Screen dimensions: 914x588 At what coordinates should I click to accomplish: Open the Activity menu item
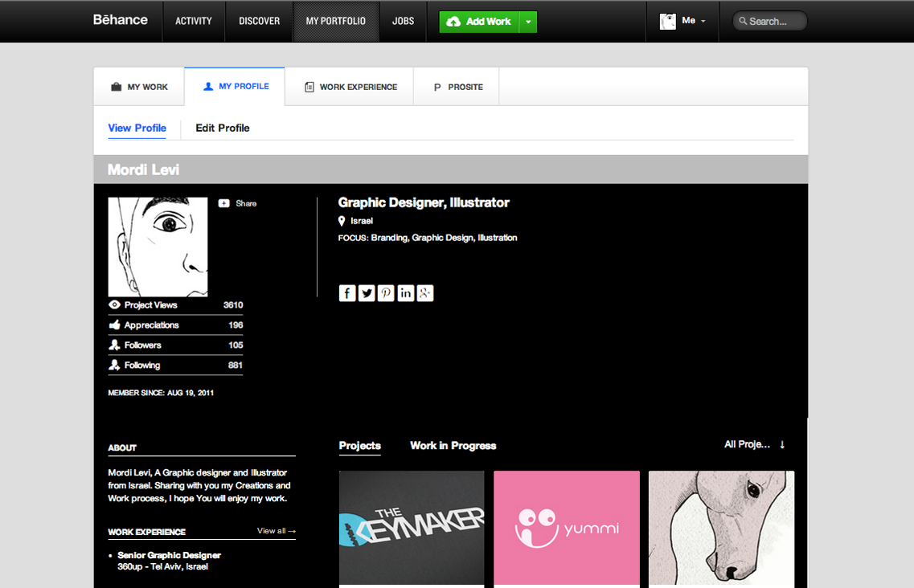pos(194,21)
